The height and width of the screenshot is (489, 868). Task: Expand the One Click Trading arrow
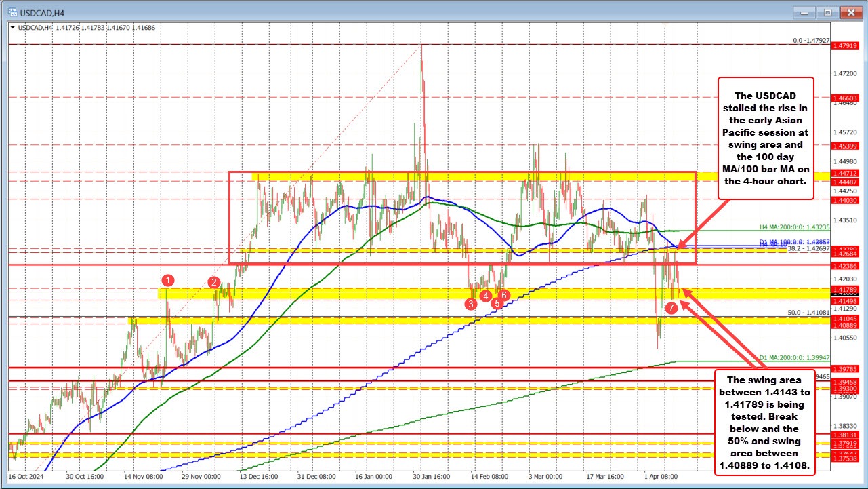pyautogui.click(x=13, y=28)
